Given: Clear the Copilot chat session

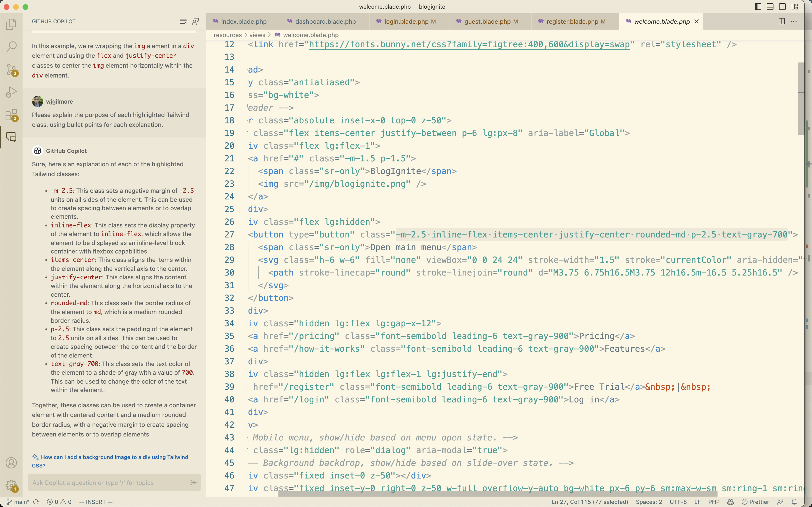Looking at the screenshot, I should [x=183, y=22].
